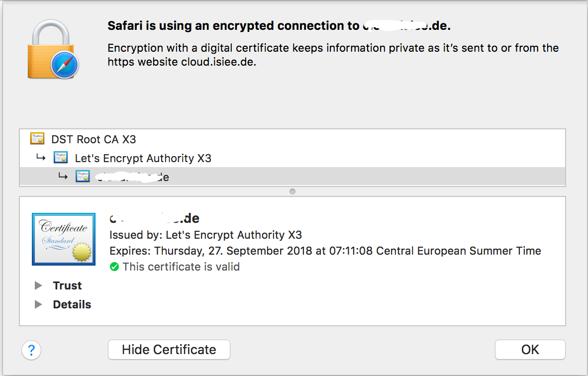Click the green valid certificate checkmark

(114, 267)
